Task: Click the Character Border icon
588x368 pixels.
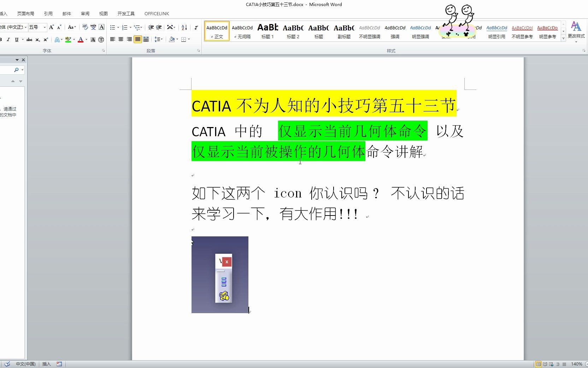Action: 101,27
